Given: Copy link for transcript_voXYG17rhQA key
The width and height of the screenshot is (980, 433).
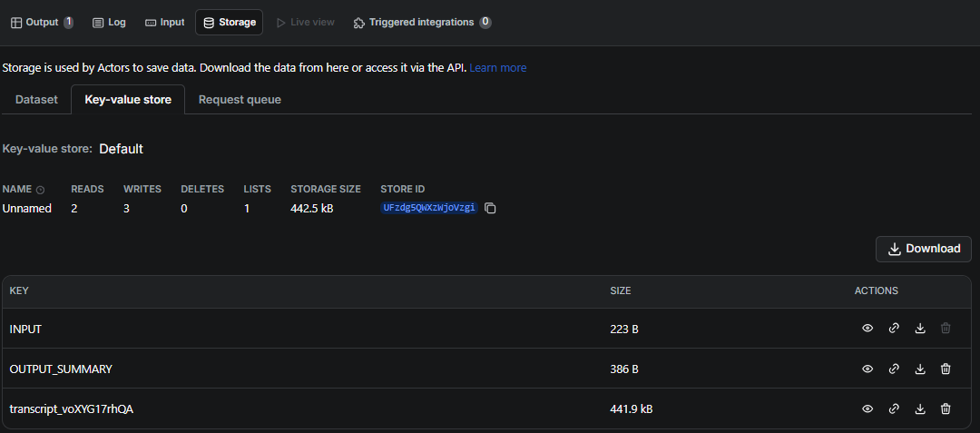Looking at the screenshot, I should pos(894,408).
